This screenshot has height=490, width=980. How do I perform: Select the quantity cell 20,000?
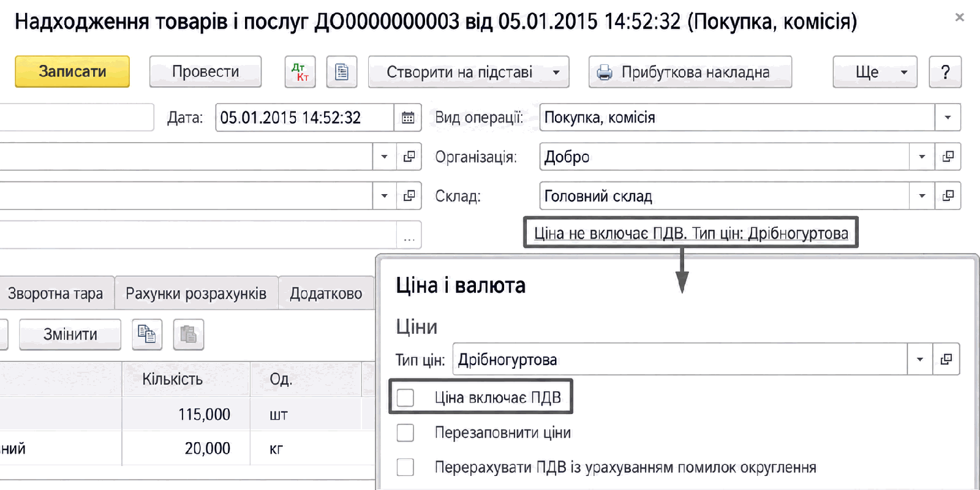coord(186,448)
